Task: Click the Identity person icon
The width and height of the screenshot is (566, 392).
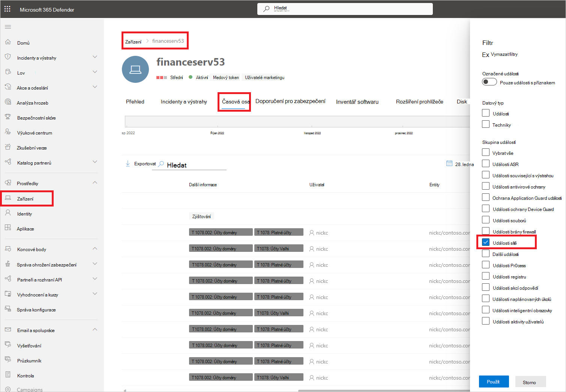Action: click(x=8, y=213)
